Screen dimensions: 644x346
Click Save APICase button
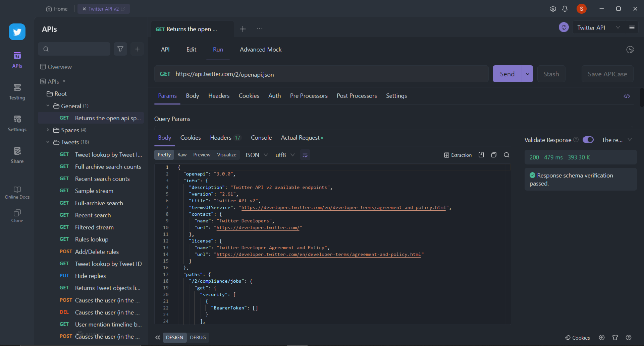607,74
